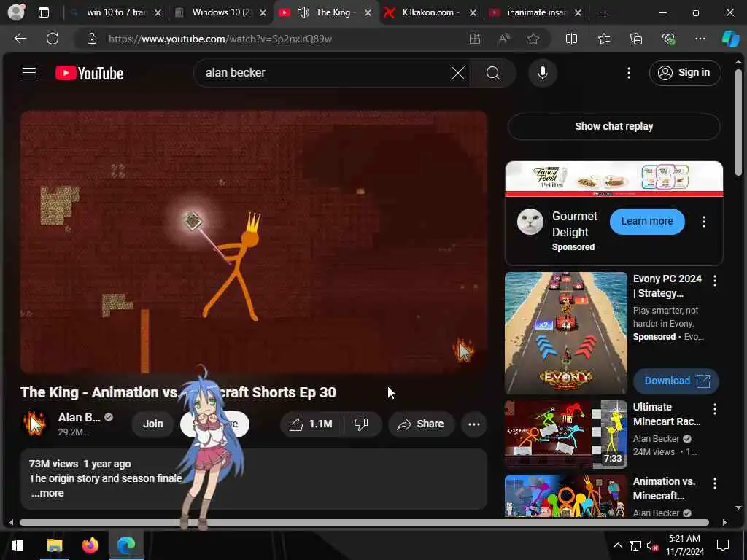The image size is (747, 560).
Task: Switch to the 'Windows 10 (2' tab
Action: pos(220,12)
